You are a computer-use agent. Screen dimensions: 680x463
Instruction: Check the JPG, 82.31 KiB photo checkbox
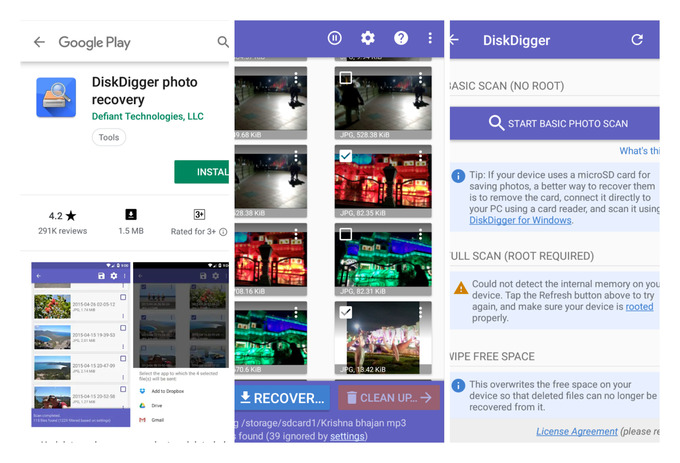coord(346,234)
